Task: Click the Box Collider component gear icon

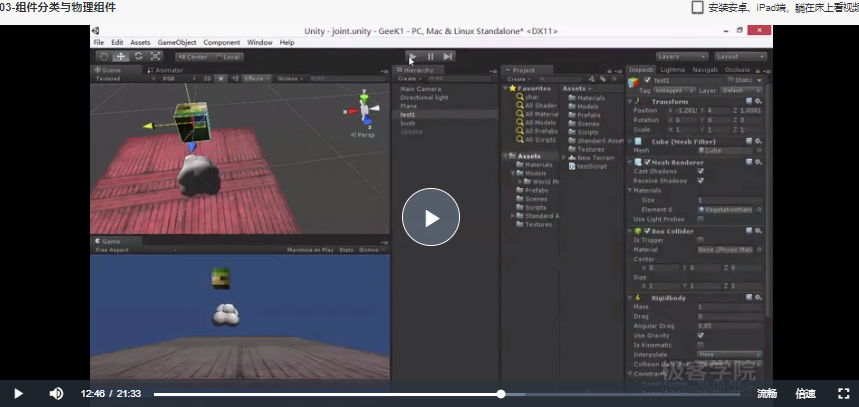Action: pyautogui.click(x=758, y=231)
